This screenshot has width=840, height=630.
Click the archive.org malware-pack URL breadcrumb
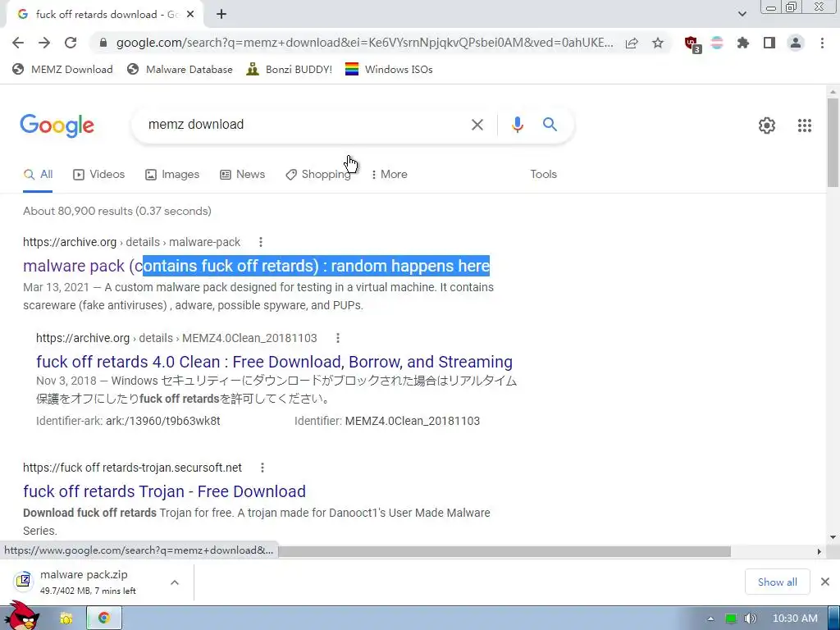coord(132,242)
